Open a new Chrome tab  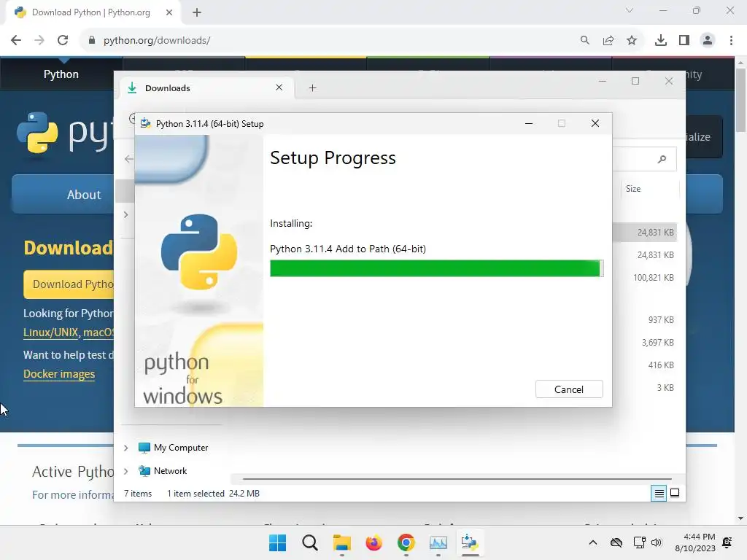[x=197, y=12]
